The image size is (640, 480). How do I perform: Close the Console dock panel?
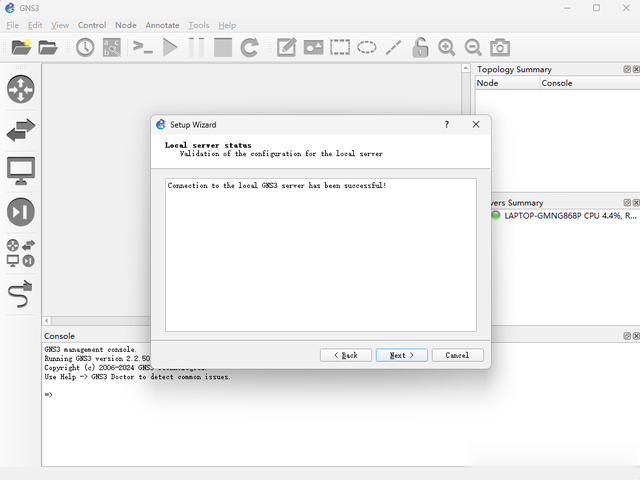pos(636,336)
